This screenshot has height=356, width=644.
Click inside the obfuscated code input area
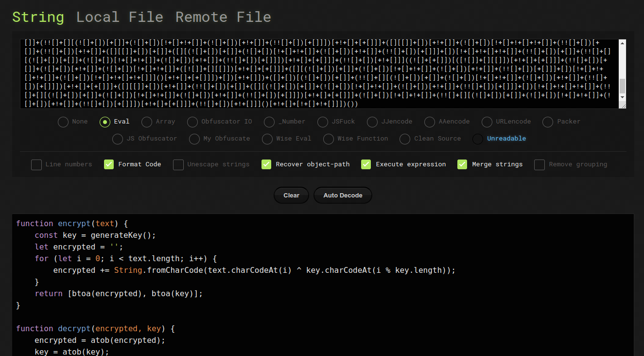coord(316,73)
